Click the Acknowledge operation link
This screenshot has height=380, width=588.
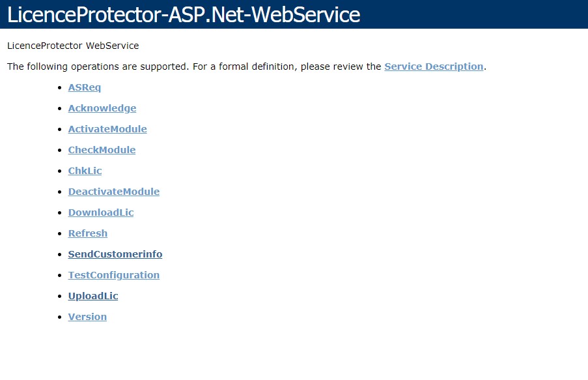pyautogui.click(x=102, y=108)
